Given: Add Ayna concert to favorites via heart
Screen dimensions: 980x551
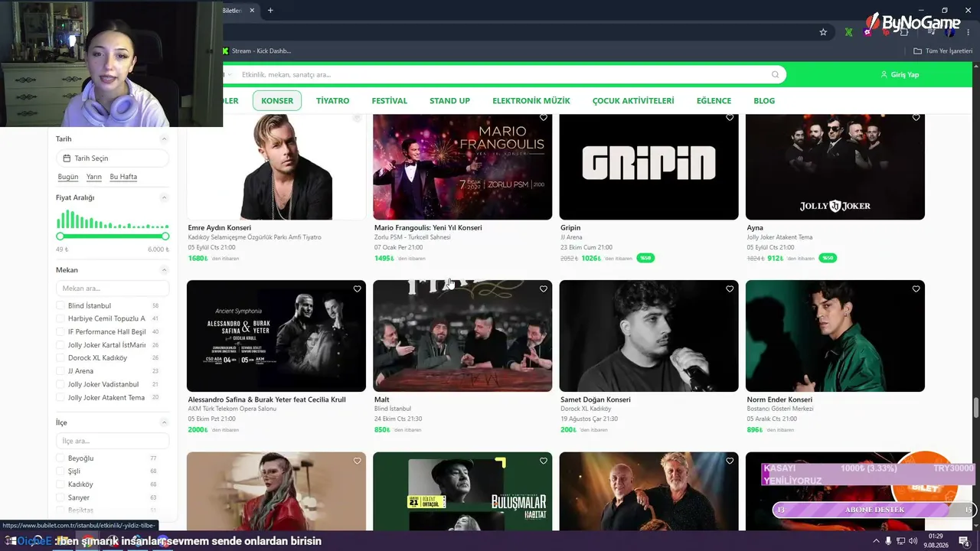Looking at the screenshot, I should pos(916,118).
